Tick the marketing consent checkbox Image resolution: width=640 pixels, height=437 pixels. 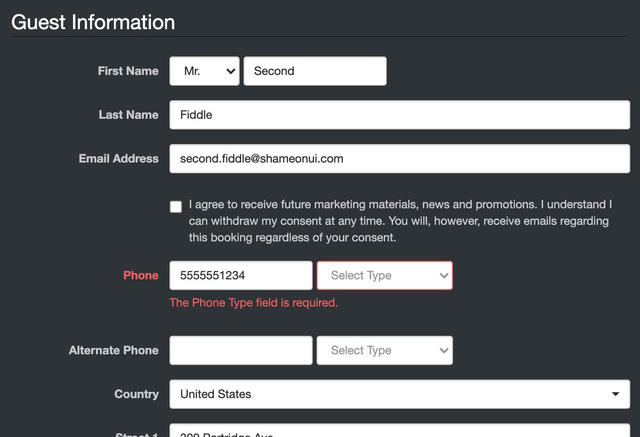coord(176,207)
